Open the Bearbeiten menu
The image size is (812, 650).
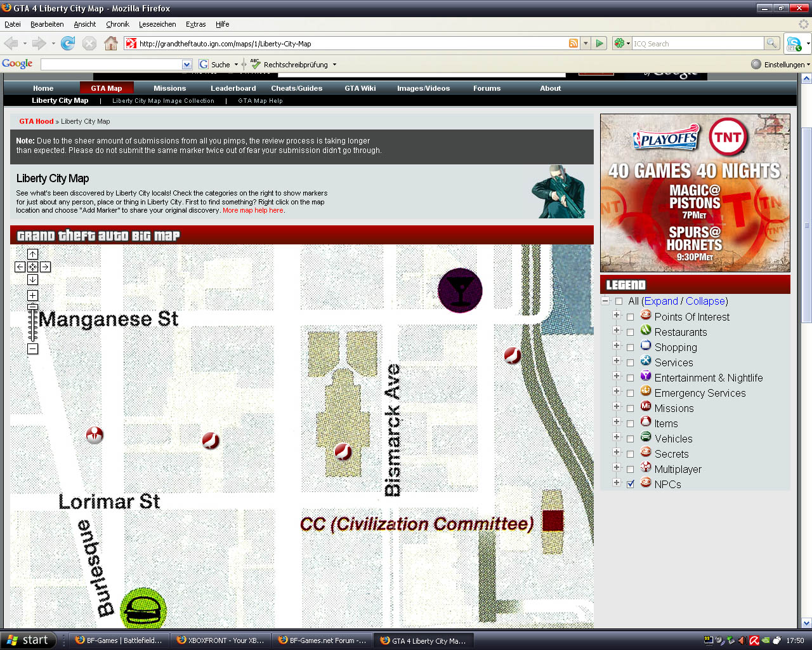click(47, 24)
